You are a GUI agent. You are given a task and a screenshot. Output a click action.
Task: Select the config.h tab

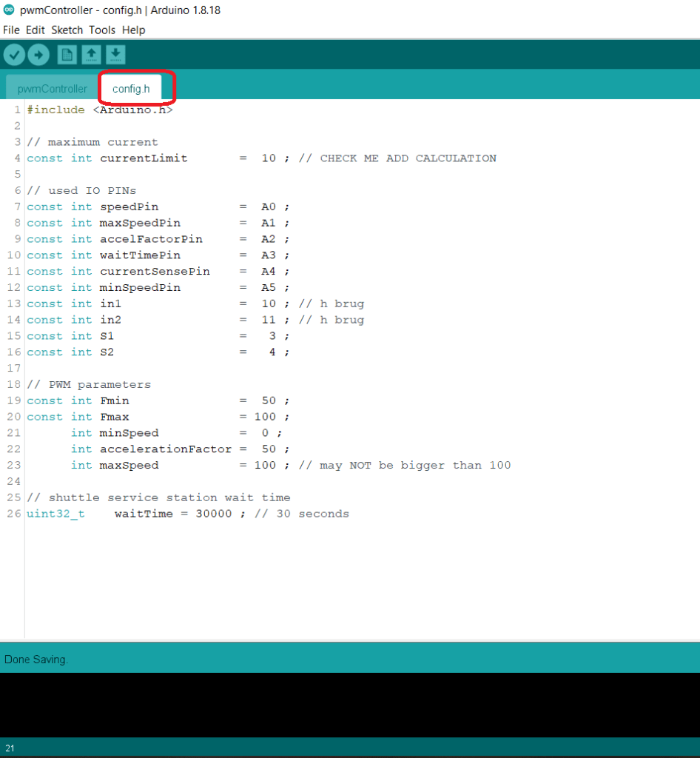point(131,89)
